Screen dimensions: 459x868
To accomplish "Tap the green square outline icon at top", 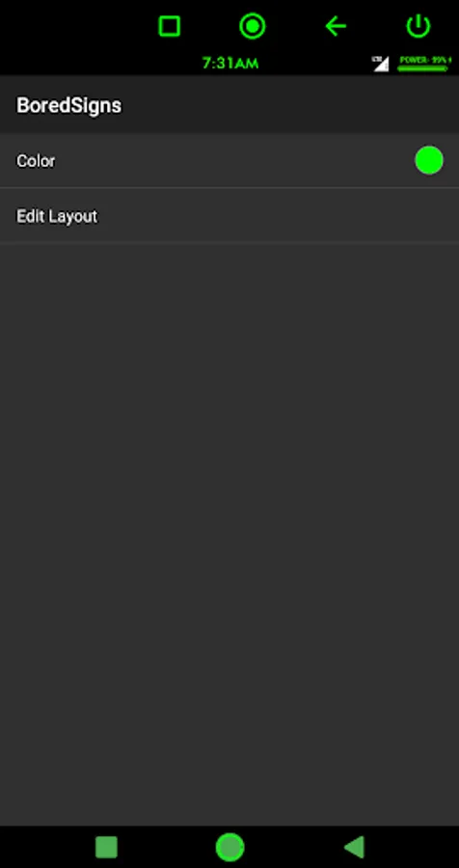I will (x=169, y=26).
